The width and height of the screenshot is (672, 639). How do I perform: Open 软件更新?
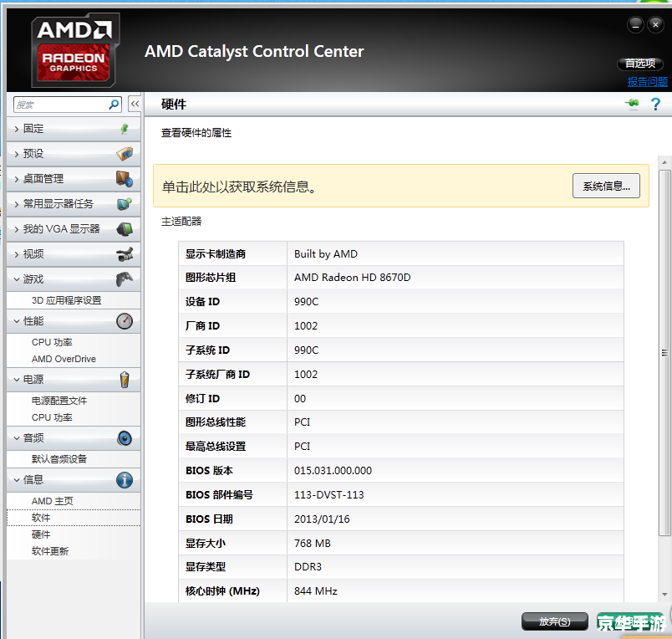click(50, 551)
